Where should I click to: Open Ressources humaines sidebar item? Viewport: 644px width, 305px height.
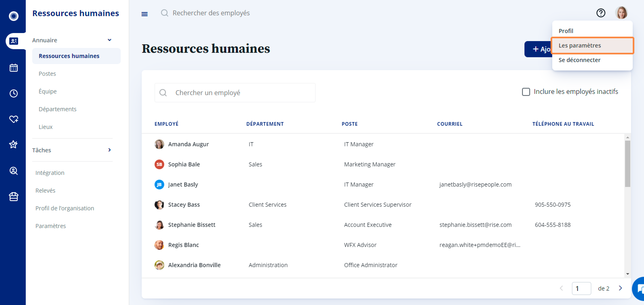[76, 56]
